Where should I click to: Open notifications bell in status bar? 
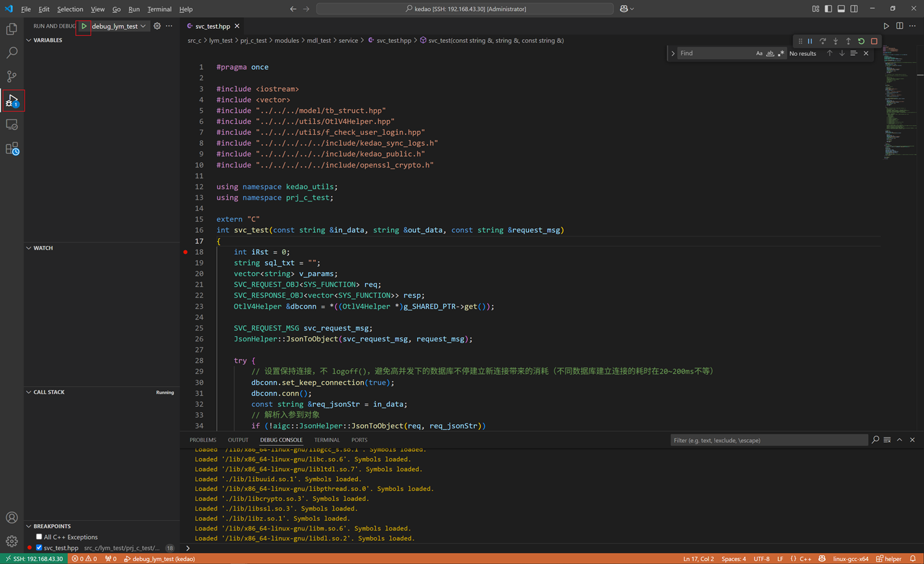[x=912, y=559]
